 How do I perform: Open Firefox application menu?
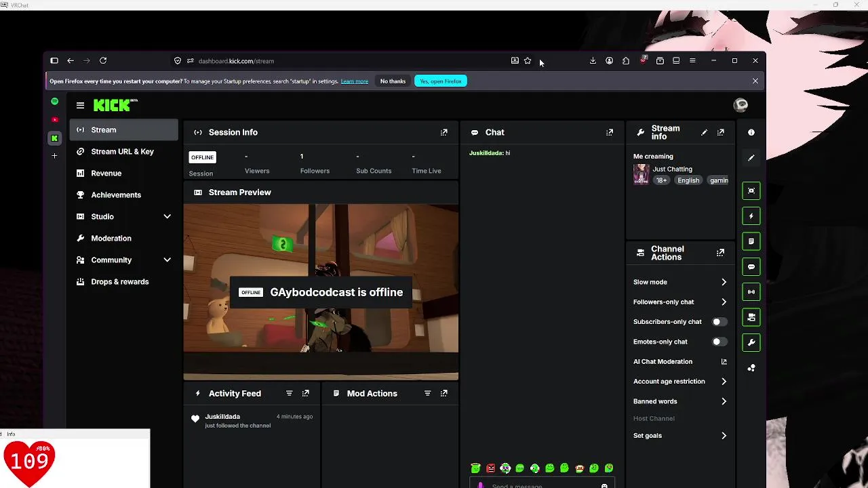point(692,61)
